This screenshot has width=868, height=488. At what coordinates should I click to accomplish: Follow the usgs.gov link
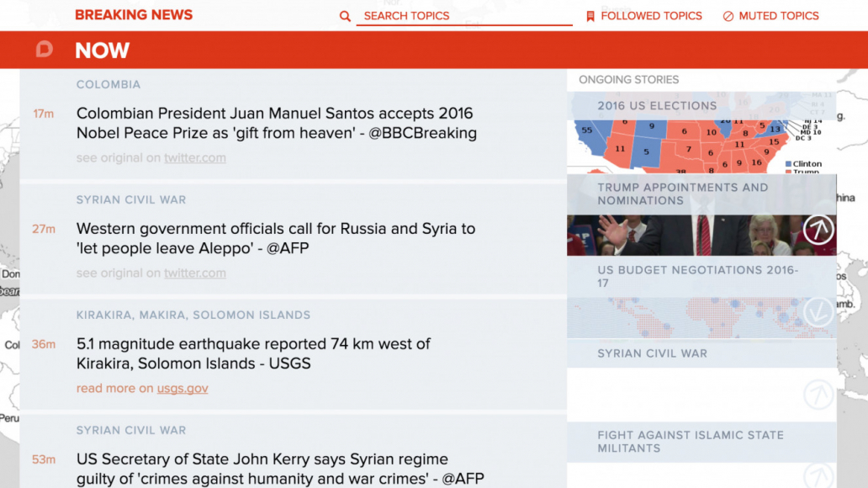pos(183,388)
